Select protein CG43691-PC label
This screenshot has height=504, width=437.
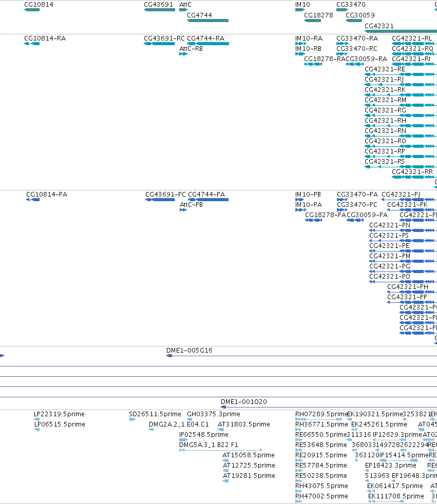165,195
